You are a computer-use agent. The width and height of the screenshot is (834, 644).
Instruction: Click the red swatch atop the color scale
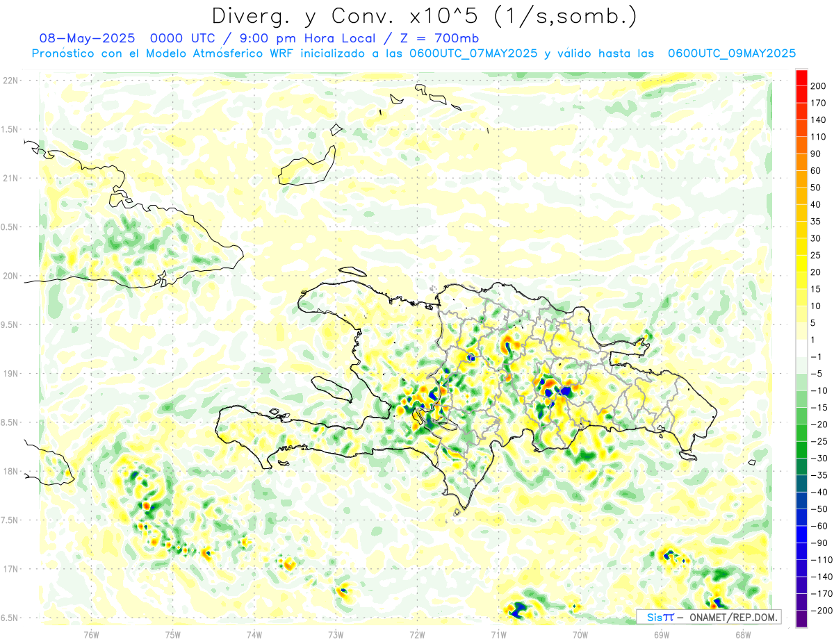[802, 77]
